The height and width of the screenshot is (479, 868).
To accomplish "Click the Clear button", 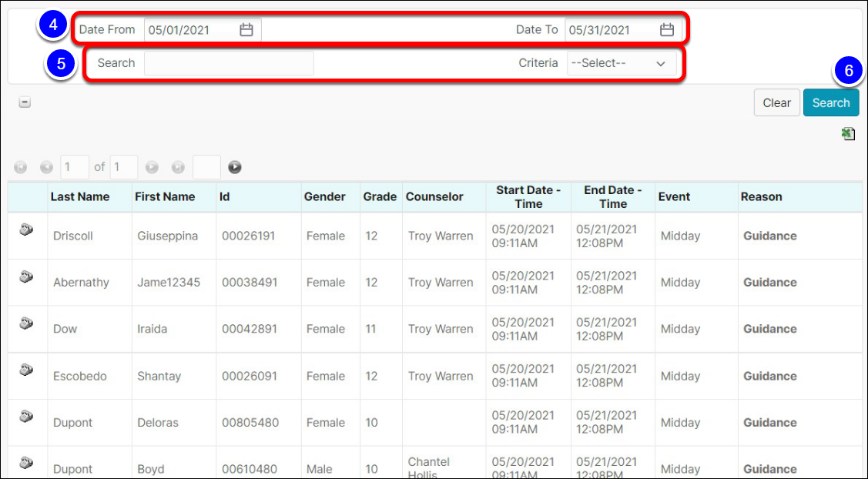I will [776, 102].
